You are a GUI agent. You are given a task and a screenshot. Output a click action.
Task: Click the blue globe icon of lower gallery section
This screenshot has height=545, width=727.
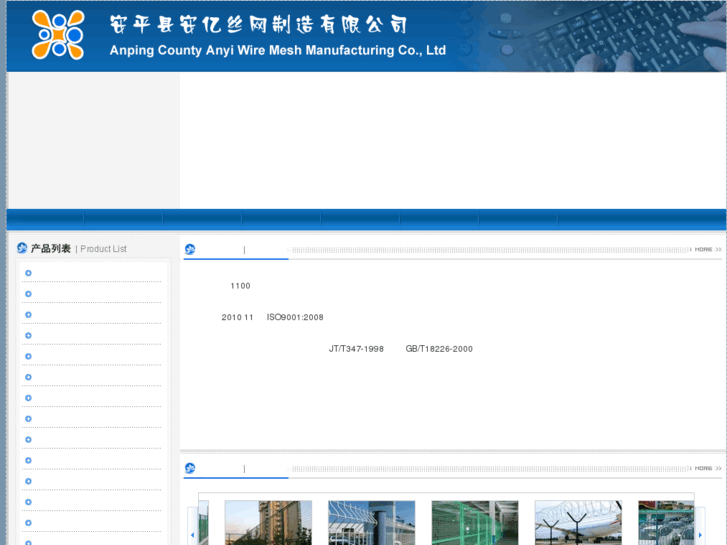(190, 468)
